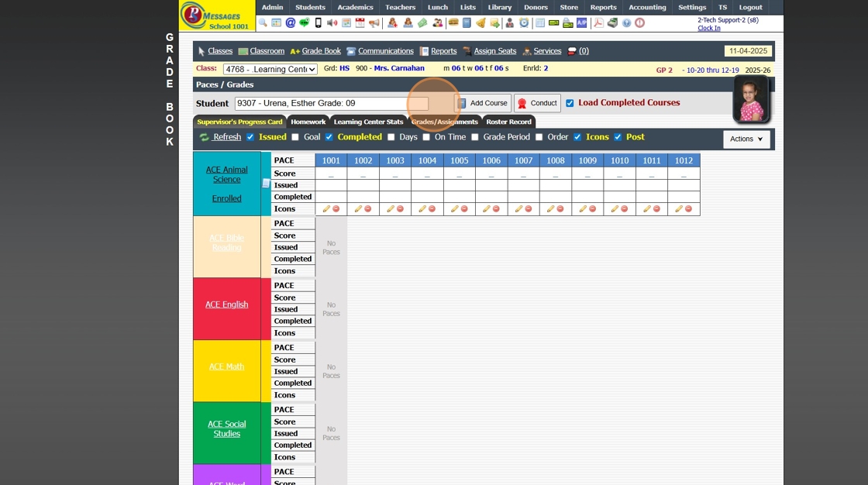The width and height of the screenshot is (868, 485).
Task: Switch to the Roster Record tab
Action: [508, 122]
